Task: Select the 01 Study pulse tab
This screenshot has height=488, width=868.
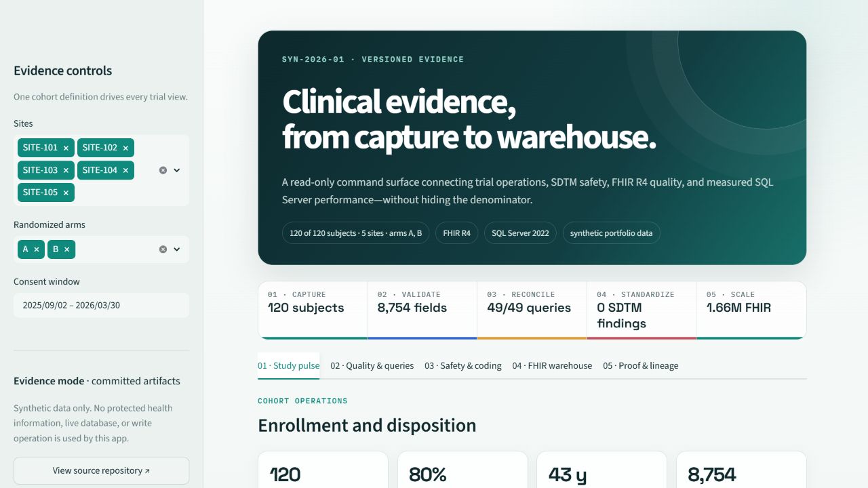Action: (x=288, y=365)
